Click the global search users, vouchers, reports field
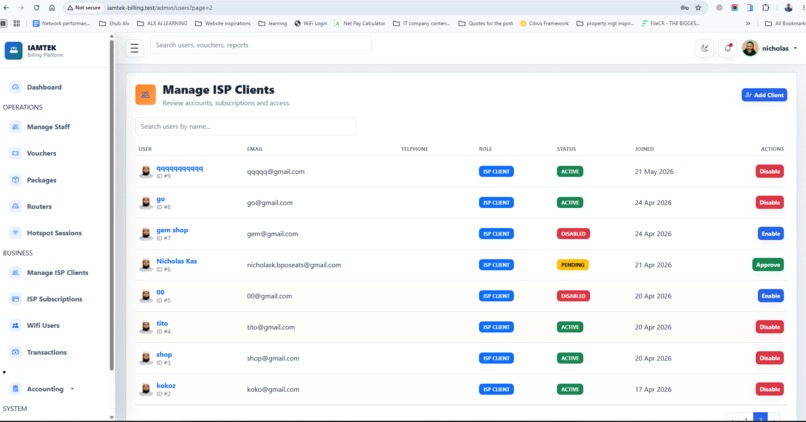 point(261,45)
